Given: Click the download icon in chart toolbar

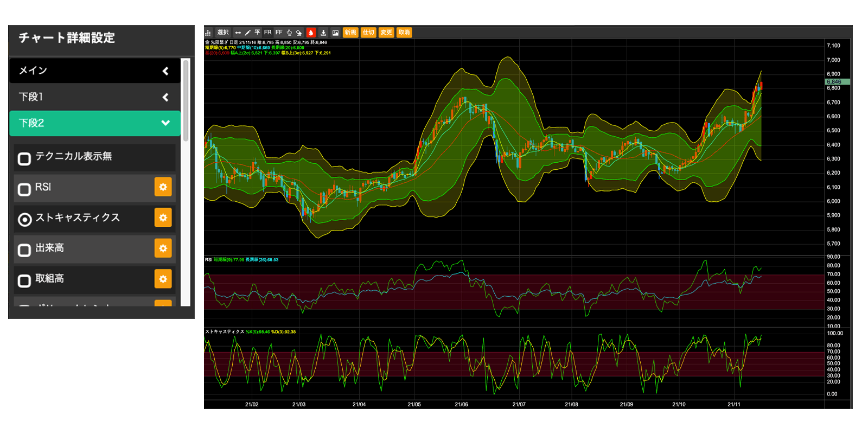Looking at the screenshot, I should (323, 33).
